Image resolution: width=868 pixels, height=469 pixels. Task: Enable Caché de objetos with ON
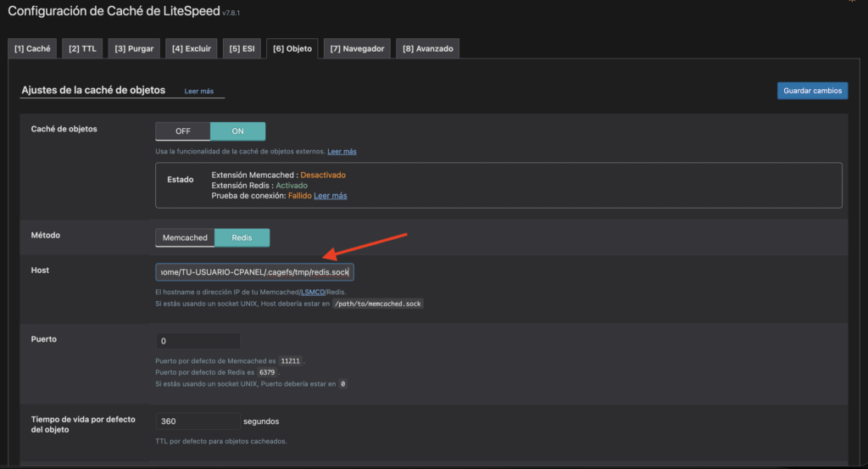(237, 131)
